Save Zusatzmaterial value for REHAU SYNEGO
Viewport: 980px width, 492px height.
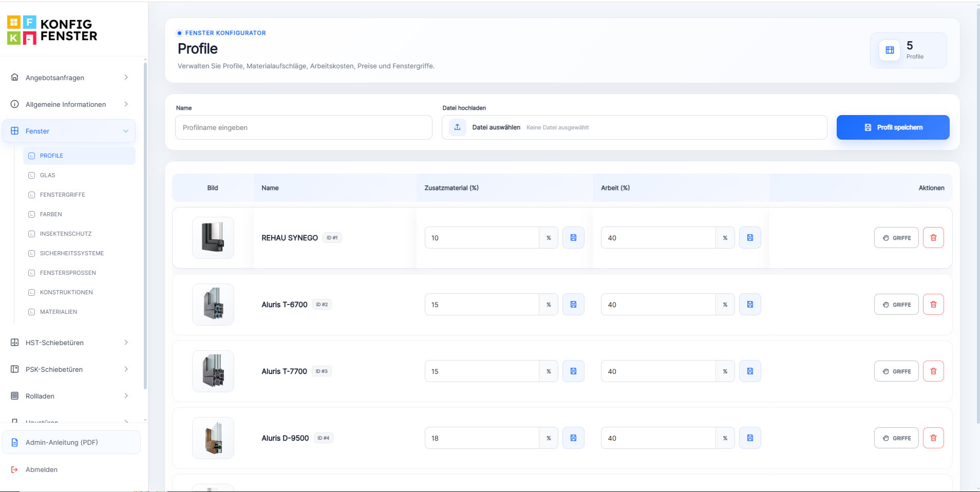[x=573, y=238]
